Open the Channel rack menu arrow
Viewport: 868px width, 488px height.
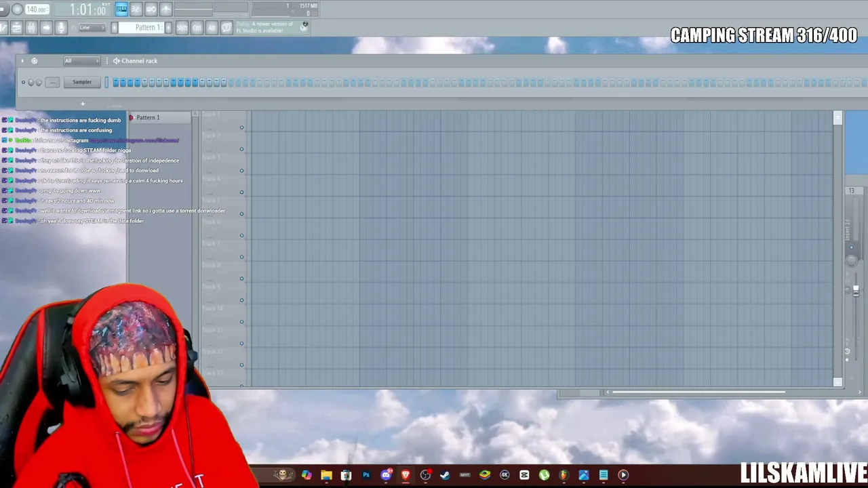click(x=22, y=61)
